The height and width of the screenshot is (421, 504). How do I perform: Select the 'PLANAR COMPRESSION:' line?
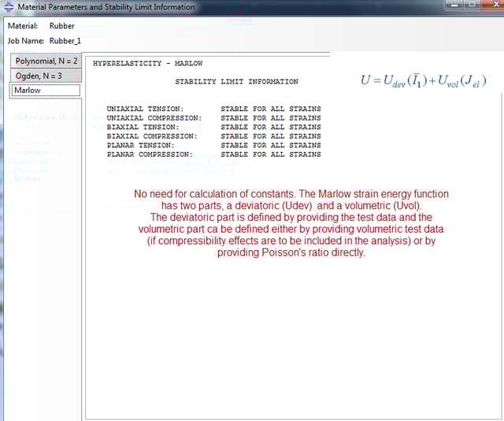pos(213,154)
